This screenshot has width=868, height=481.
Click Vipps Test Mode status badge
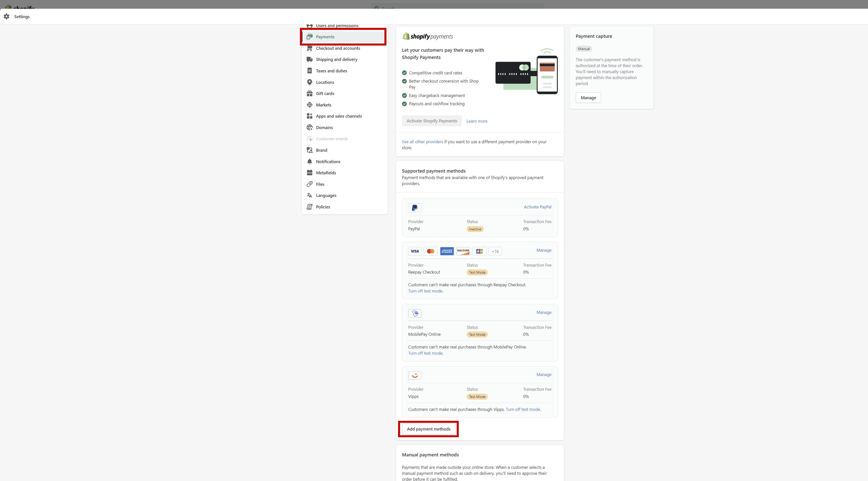pyautogui.click(x=477, y=397)
